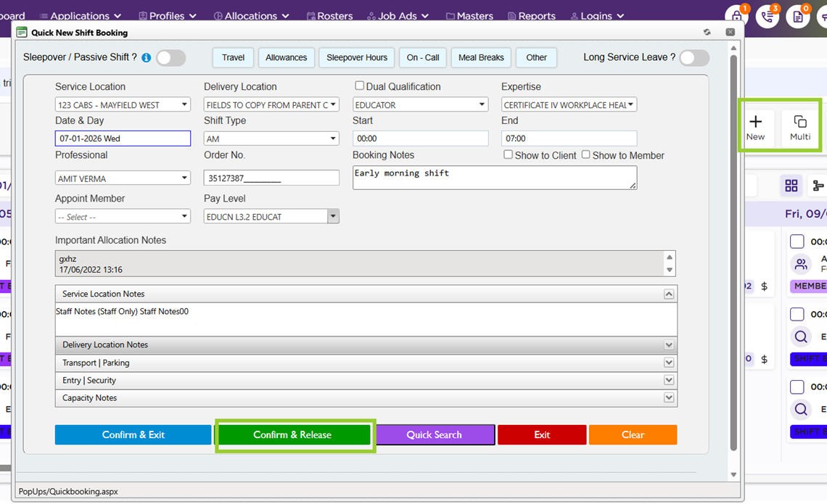
Task: Open the Service Location dropdown
Action: 123,105
